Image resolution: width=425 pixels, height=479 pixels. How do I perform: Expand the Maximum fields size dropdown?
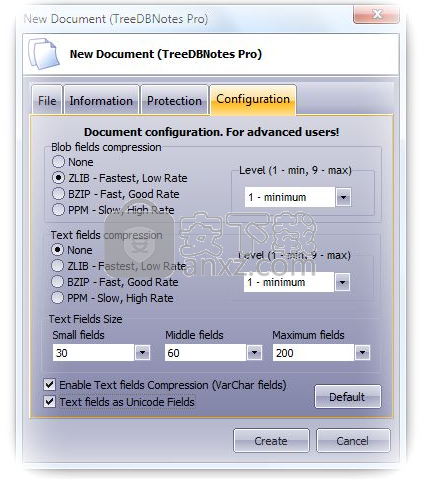pyautogui.click(x=362, y=353)
